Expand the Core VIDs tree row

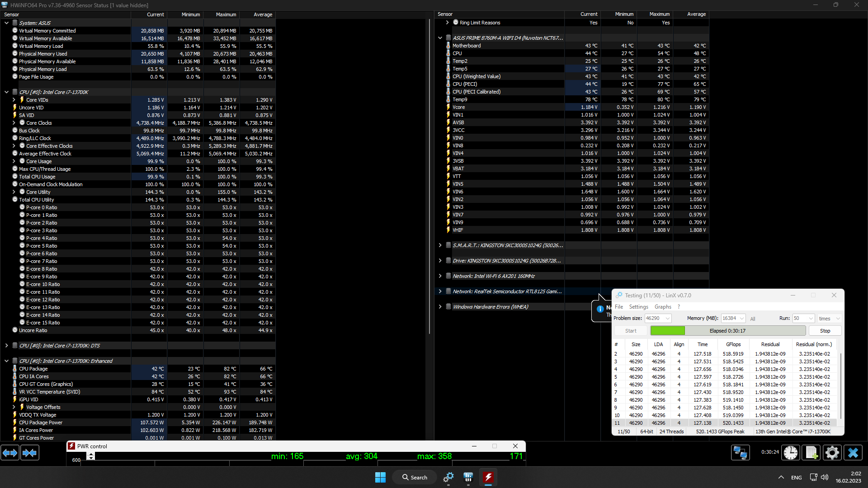click(x=14, y=100)
